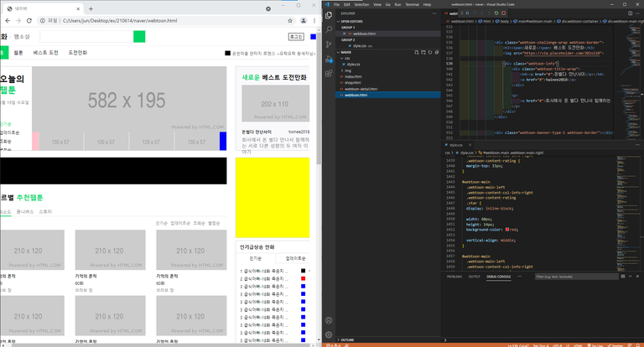Viewport: 644px width, 347px height.
Task: Open the panel's more tabs ellipsis
Action: click(x=520, y=277)
